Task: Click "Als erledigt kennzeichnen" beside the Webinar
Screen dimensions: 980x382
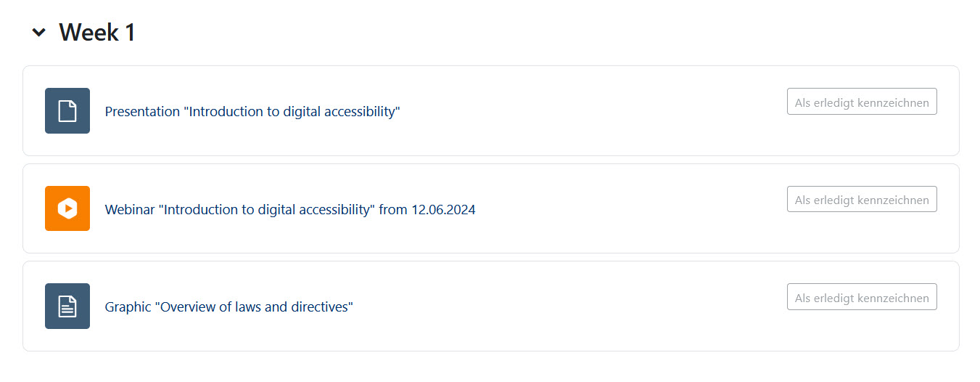Action: coord(862,200)
